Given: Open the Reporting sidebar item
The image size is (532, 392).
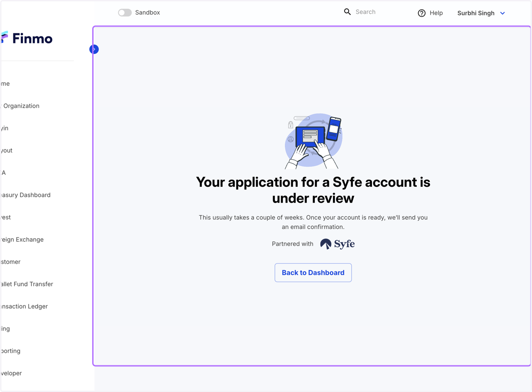Looking at the screenshot, I should coord(11,351).
